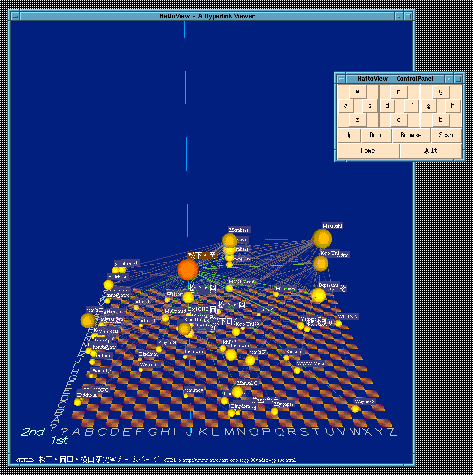
Task: Click the 'z' key in Control Panel
Action: (x=357, y=120)
